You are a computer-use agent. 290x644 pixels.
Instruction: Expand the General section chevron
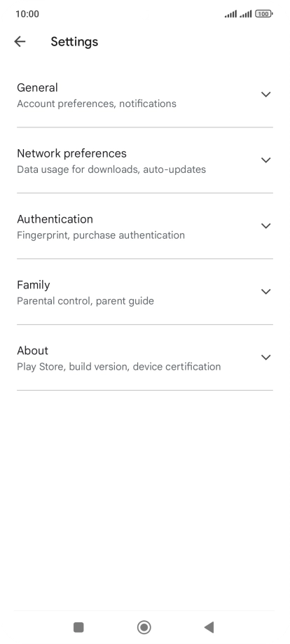265,94
